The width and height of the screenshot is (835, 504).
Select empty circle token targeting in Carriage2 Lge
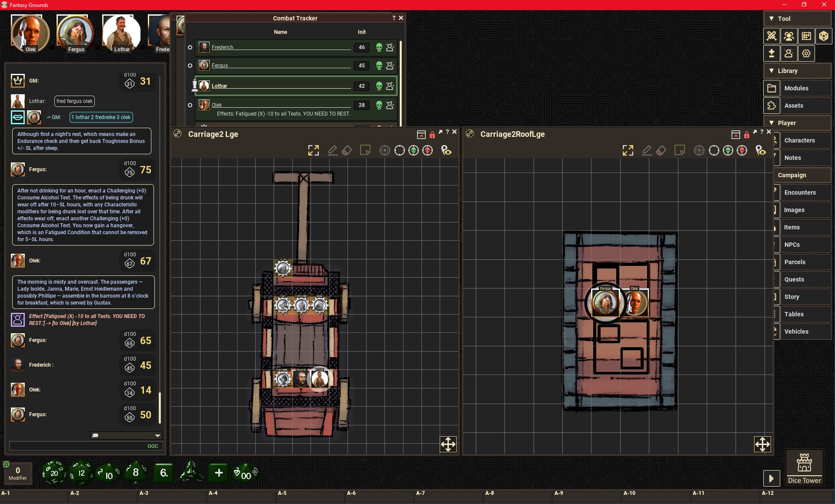[x=399, y=150]
